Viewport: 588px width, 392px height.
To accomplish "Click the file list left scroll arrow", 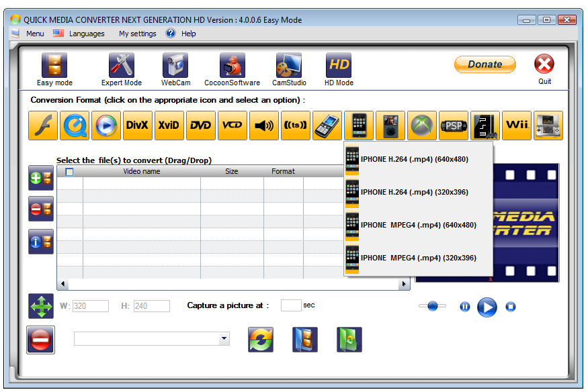I will tap(62, 284).
